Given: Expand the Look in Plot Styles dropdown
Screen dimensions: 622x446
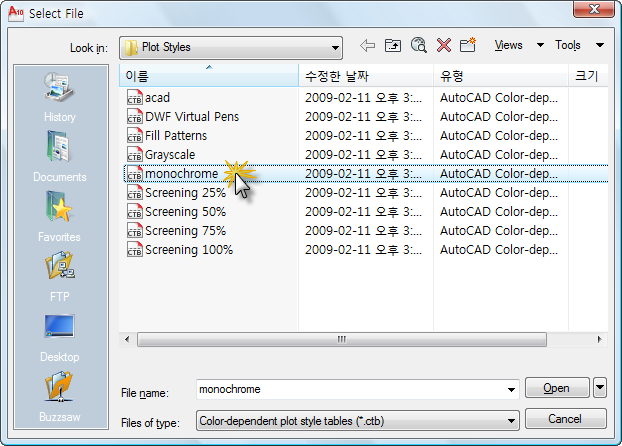Looking at the screenshot, I should pyautogui.click(x=335, y=48).
